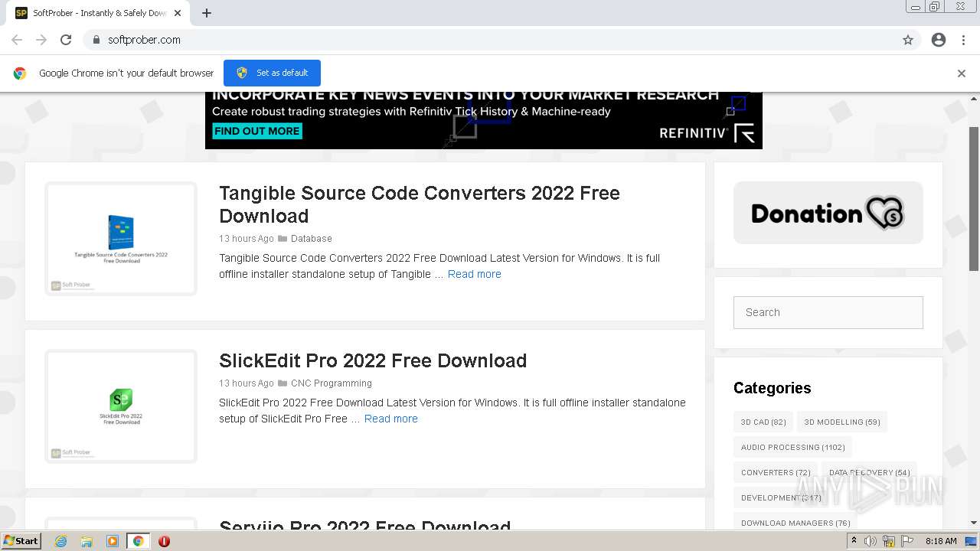Select the DEVELOPMENT category tag

click(781, 497)
